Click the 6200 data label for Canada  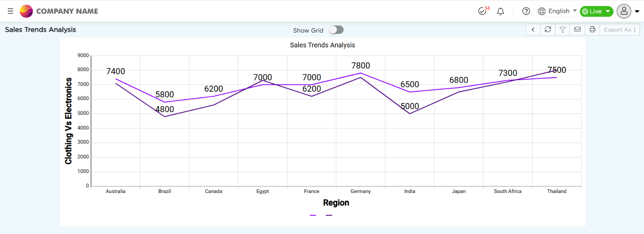(x=214, y=89)
